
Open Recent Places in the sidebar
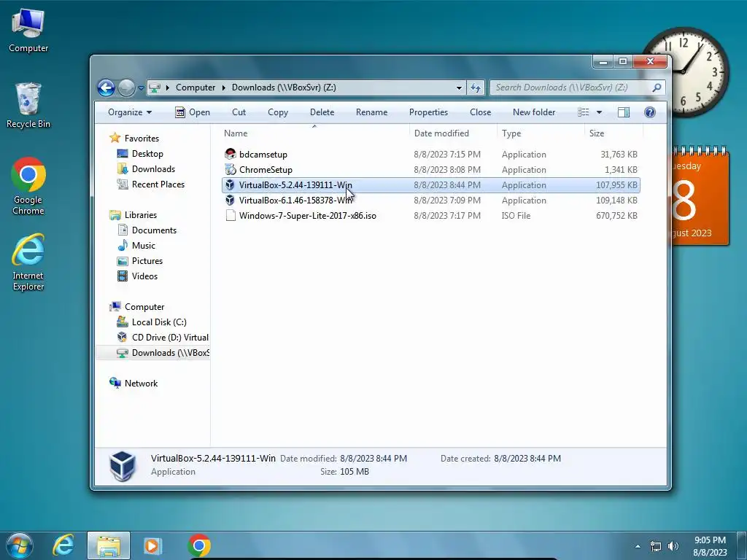point(158,184)
